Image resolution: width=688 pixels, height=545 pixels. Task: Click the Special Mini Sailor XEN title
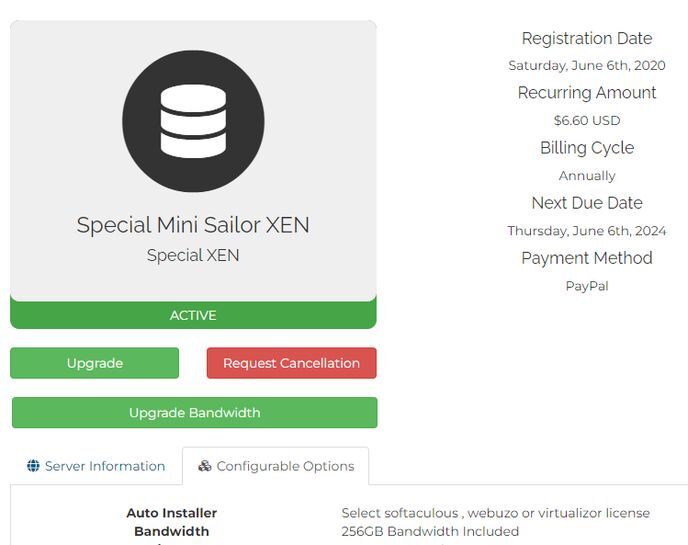point(193,225)
